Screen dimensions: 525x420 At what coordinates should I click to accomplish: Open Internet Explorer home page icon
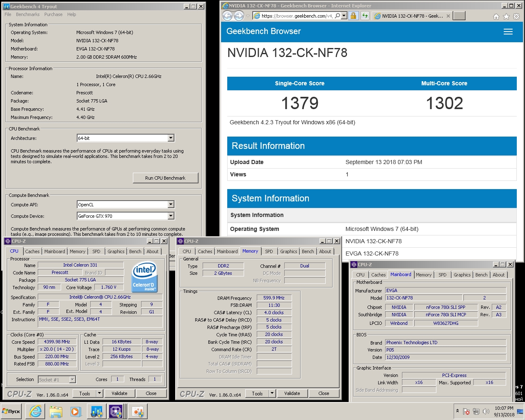(x=496, y=16)
